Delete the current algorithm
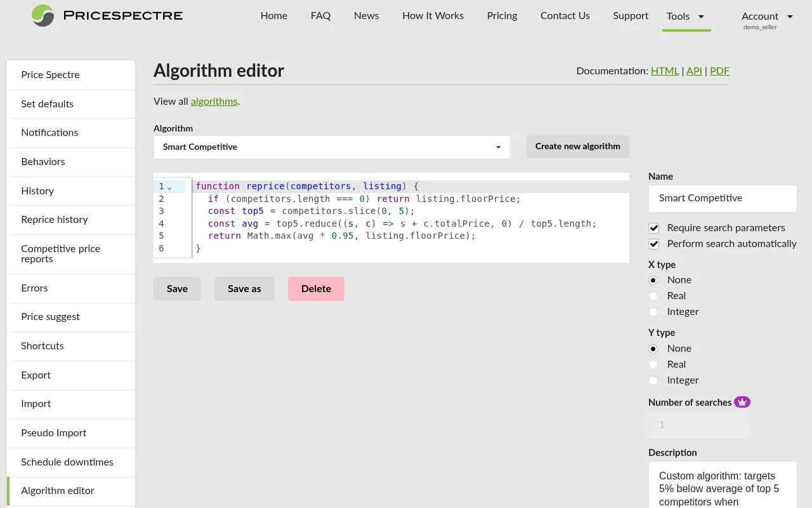The height and width of the screenshot is (508, 812). [x=316, y=289]
